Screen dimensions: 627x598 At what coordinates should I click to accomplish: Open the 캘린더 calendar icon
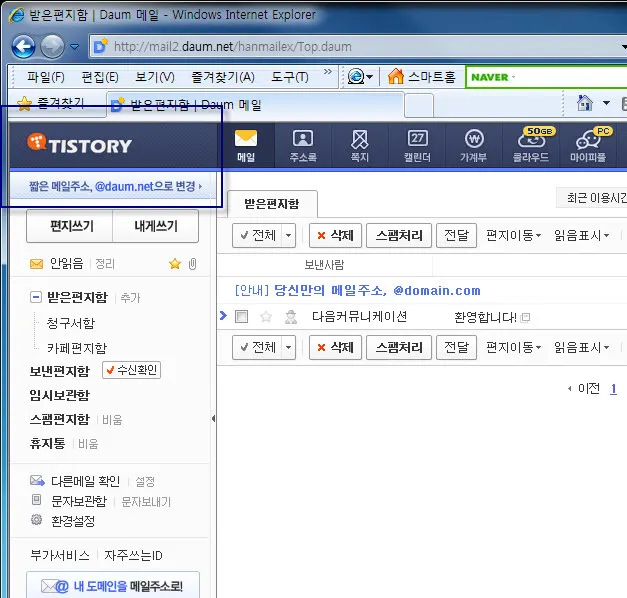point(418,145)
